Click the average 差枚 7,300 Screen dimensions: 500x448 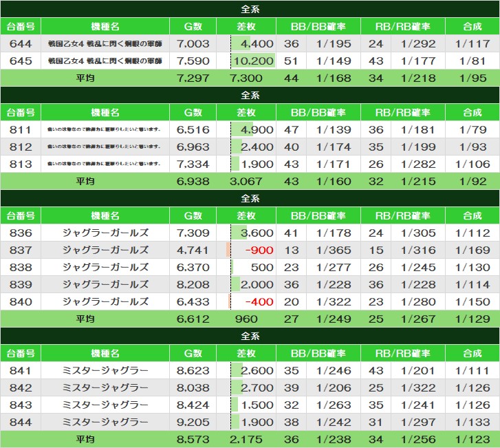coord(246,78)
